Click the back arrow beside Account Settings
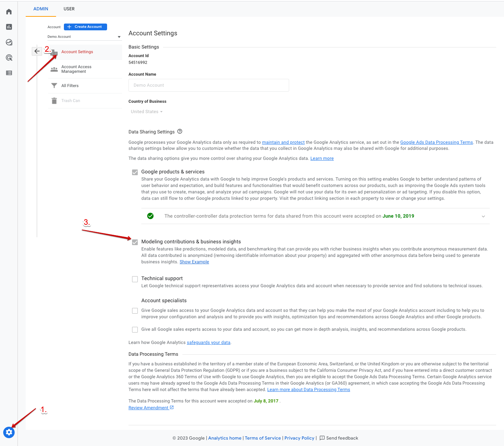This screenshot has height=446, width=504. click(37, 51)
